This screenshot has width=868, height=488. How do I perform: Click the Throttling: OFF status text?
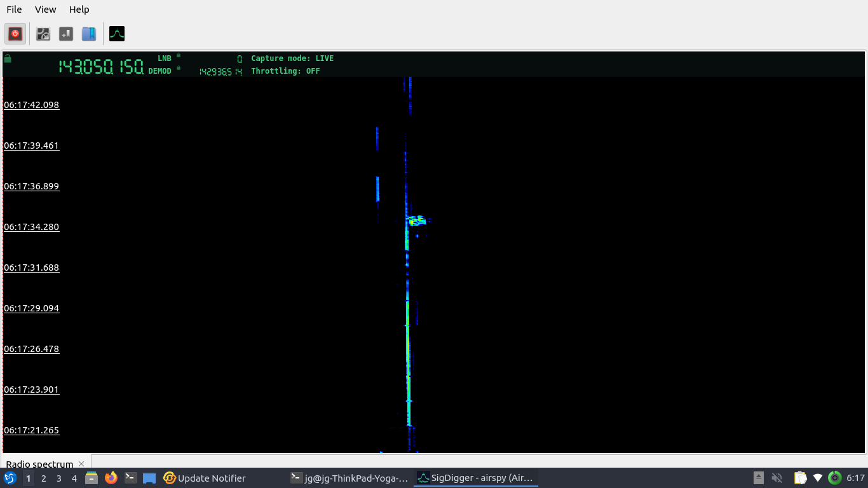click(285, 71)
